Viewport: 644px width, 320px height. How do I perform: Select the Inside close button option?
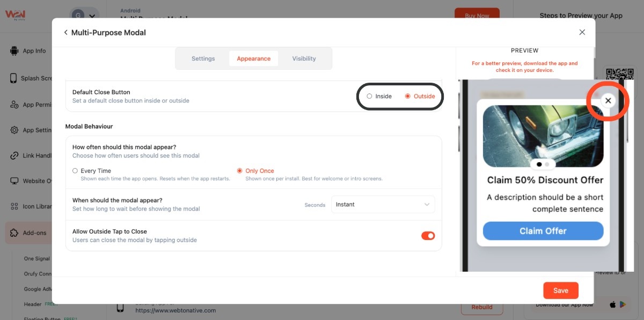coord(369,97)
